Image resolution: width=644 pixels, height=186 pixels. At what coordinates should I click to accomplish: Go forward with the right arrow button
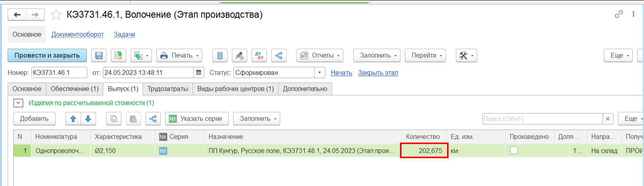click(x=35, y=15)
